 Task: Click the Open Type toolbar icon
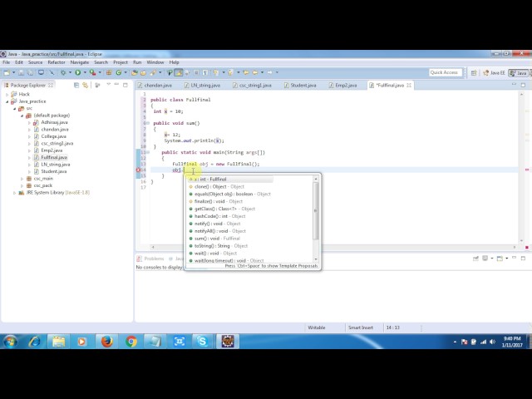[135, 72]
